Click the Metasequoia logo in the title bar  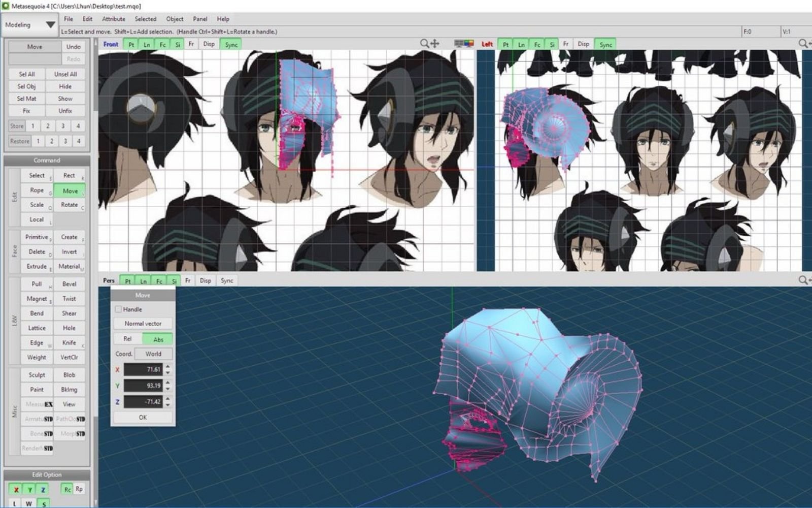(5, 5)
